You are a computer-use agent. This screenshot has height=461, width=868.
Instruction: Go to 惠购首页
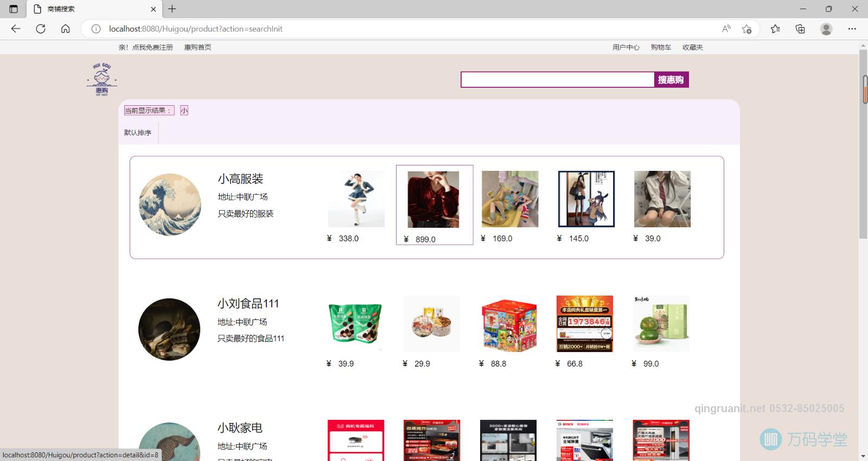(197, 47)
